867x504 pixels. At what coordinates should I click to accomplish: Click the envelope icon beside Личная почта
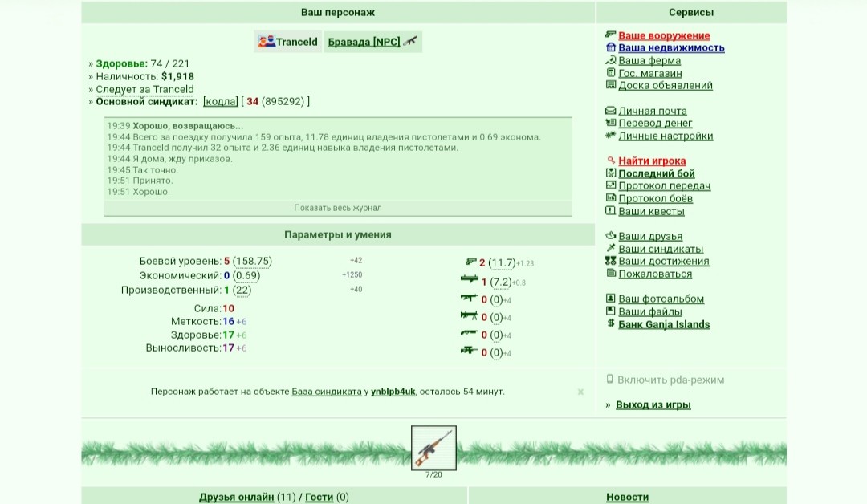[610, 111]
